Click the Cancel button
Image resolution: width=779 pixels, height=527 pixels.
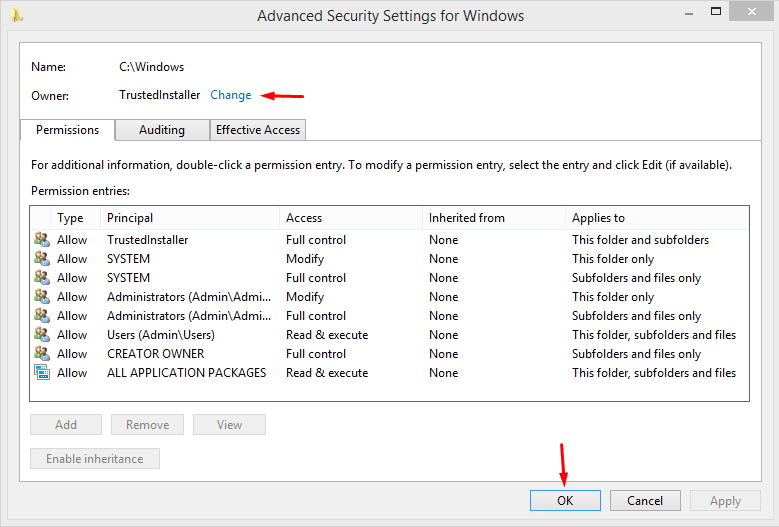click(645, 501)
